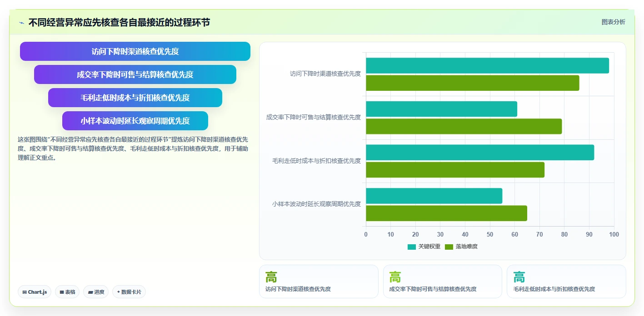Click the 高 card for 毛利走低时成本与折扣核查优先度

pyautogui.click(x=566, y=281)
